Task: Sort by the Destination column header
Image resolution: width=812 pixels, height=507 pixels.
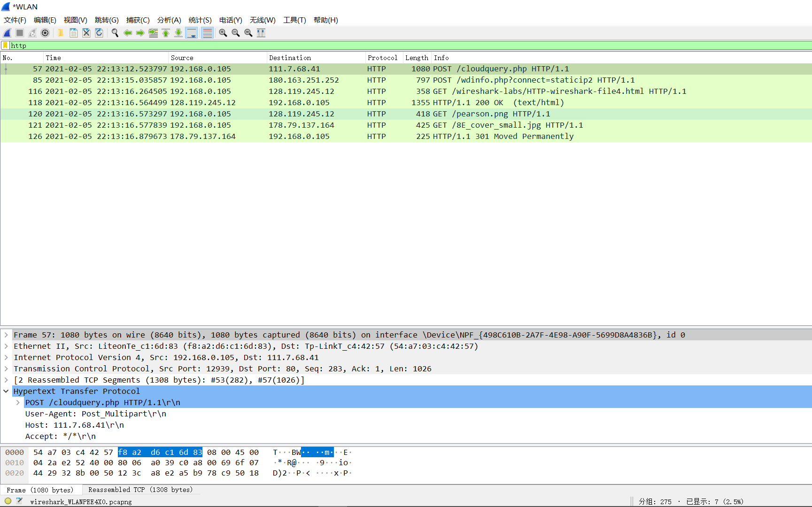Action: [317, 58]
